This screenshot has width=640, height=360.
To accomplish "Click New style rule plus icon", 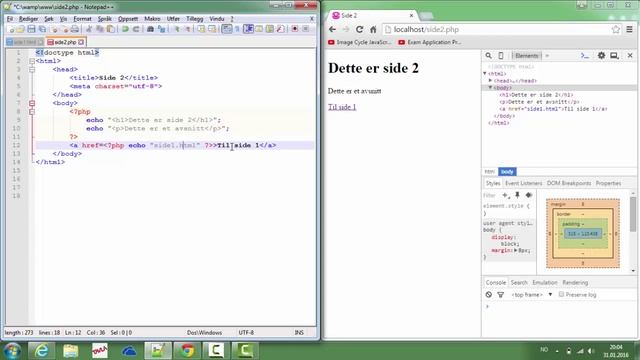I will point(505,195).
